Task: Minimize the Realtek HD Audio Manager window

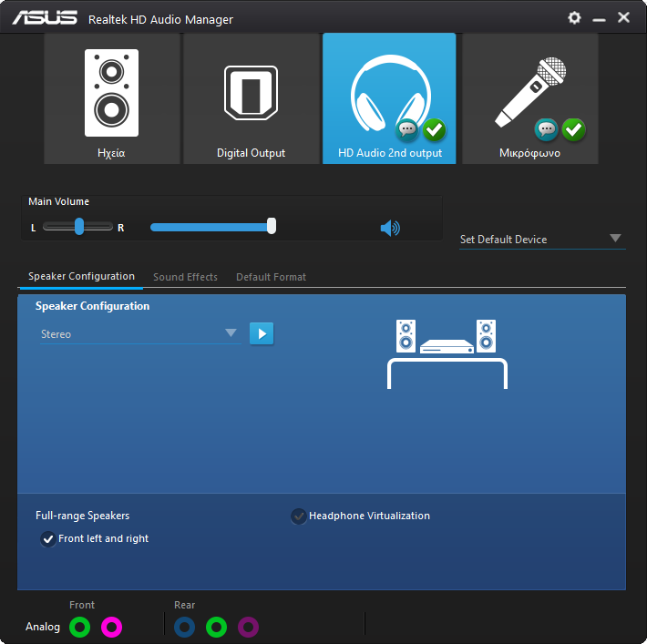Action: 599,18
